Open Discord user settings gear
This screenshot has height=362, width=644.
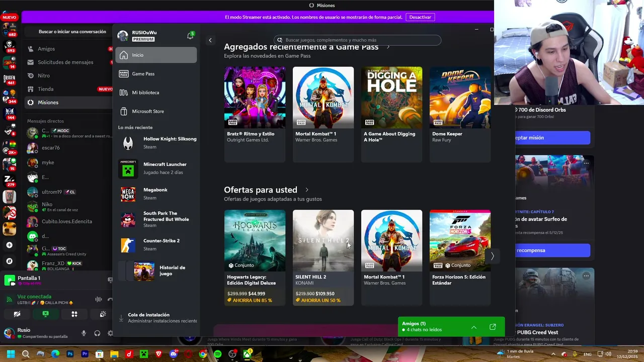pos(110,333)
